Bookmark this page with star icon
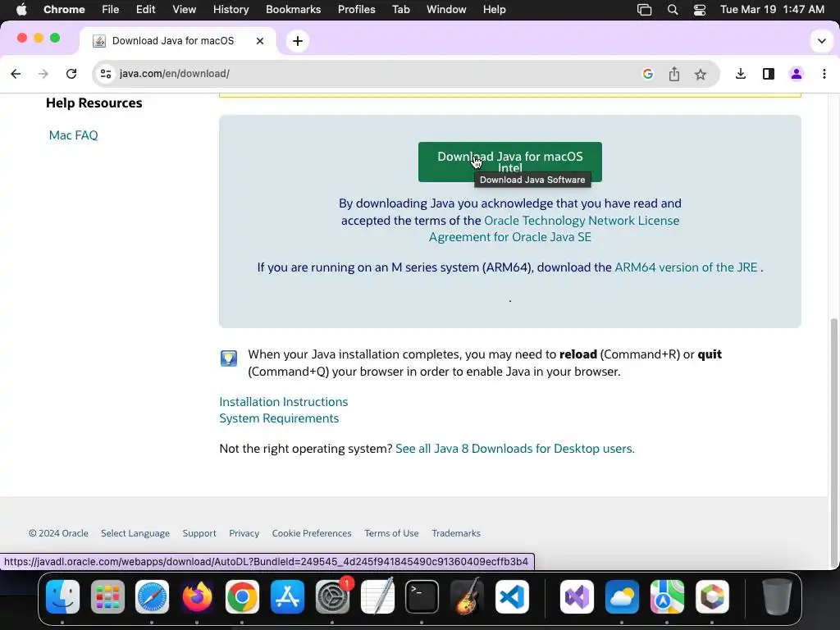 pos(701,74)
